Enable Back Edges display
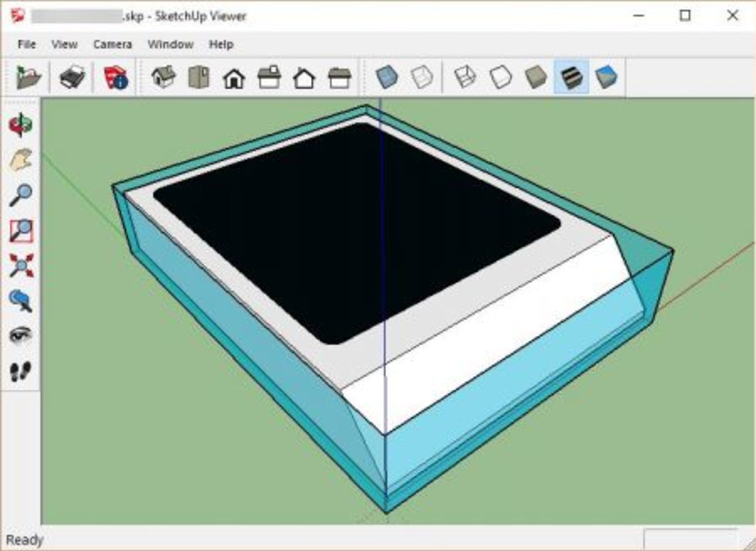Image resolution: width=756 pixels, height=551 pixels. [x=422, y=77]
